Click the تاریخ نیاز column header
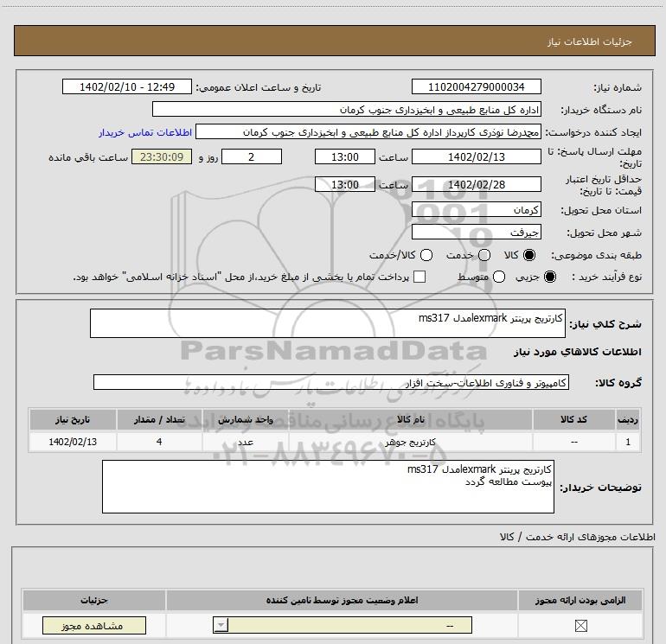 click(73, 419)
